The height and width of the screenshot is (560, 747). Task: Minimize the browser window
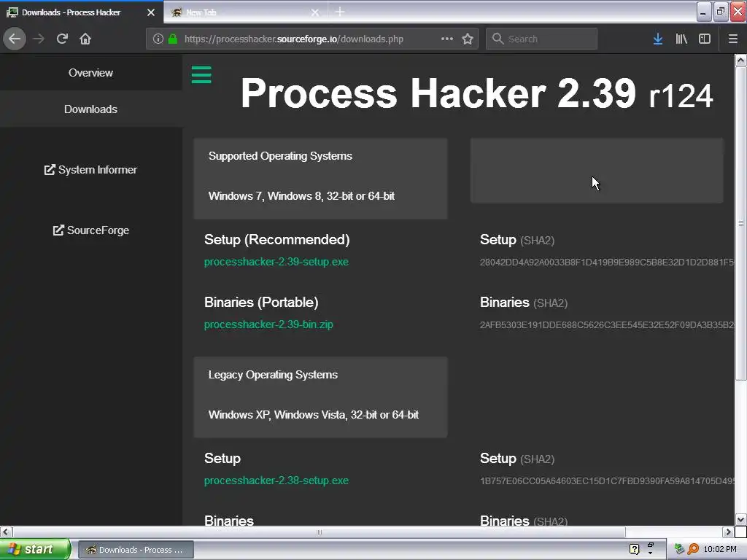pos(704,12)
